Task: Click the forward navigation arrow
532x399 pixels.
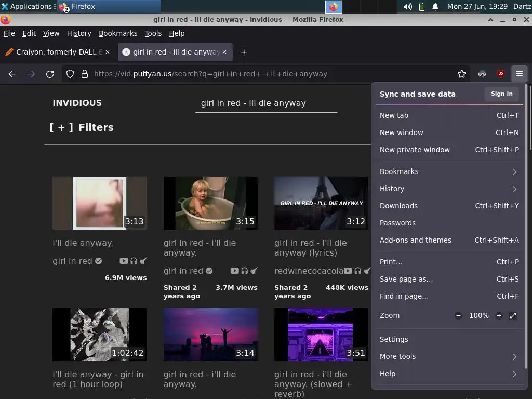Action: click(31, 74)
